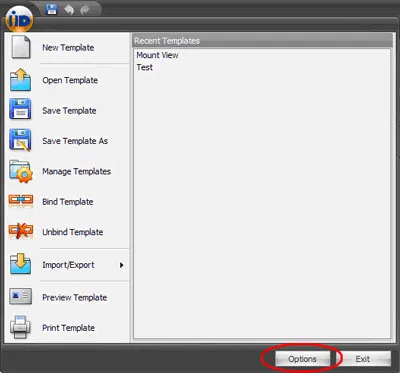Click the Bind Template chain icon
Screen dimensions: 400x373
[x=21, y=200]
